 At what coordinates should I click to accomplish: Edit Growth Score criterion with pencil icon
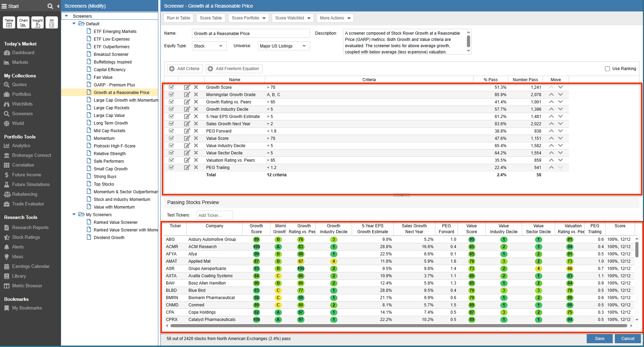[187, 87]
